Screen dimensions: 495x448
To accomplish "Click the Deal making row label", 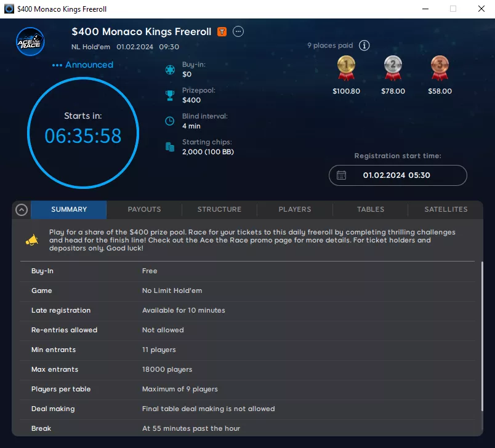I will (x=53, y=409).
